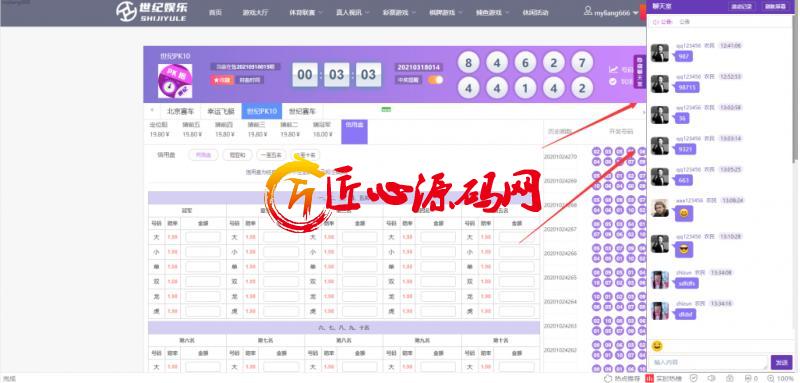
Task: Click the user profile icon next to myliang666
Action: [588, 11]
